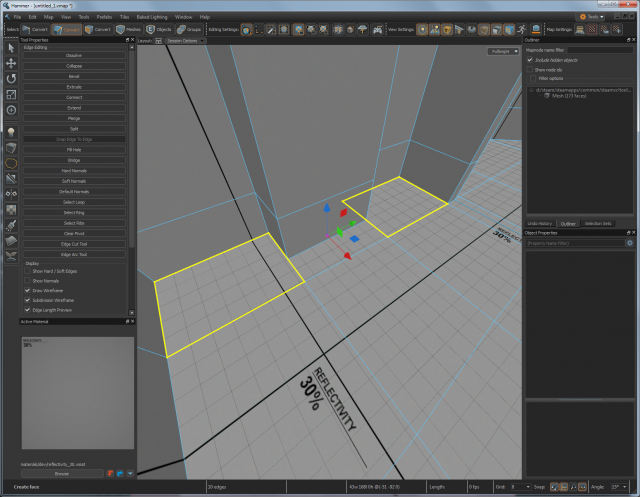Viewport: 640px width, 497px height.
Task: Switch selection mode to Objects
Action: pos(159,29)
